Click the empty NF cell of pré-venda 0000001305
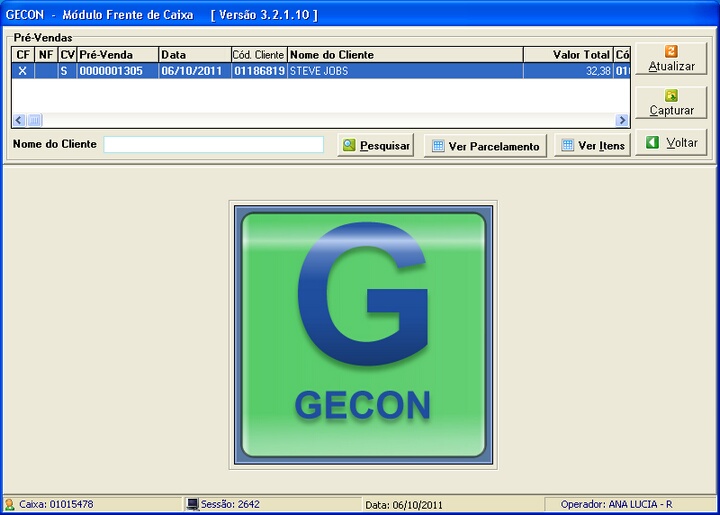720x515 pixels. point(45,71)
